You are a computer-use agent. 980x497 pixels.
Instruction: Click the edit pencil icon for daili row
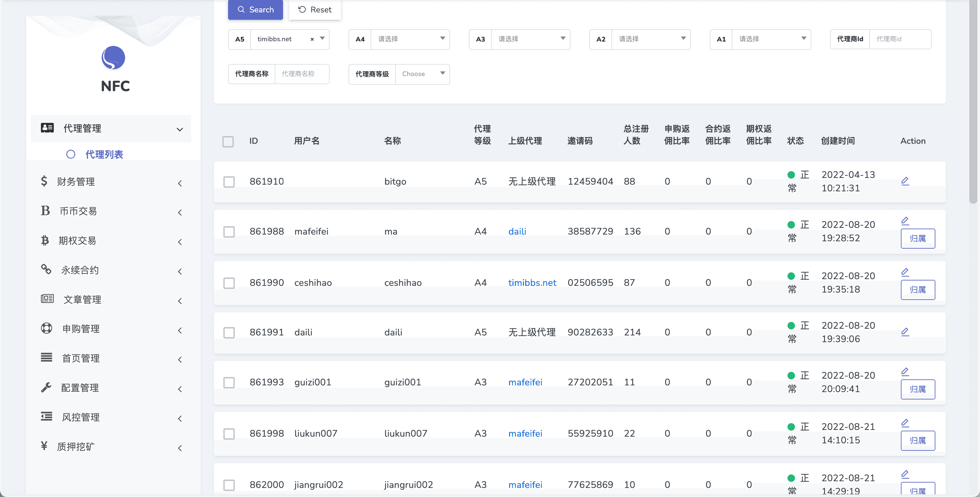click(x=905, y=332)
